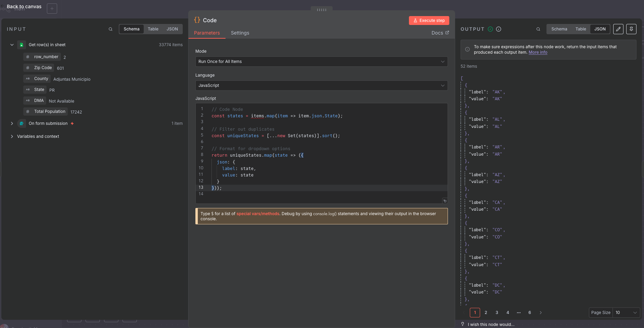Open the output data search
Viewport: 644px width, 328px height.
point(538,29)
